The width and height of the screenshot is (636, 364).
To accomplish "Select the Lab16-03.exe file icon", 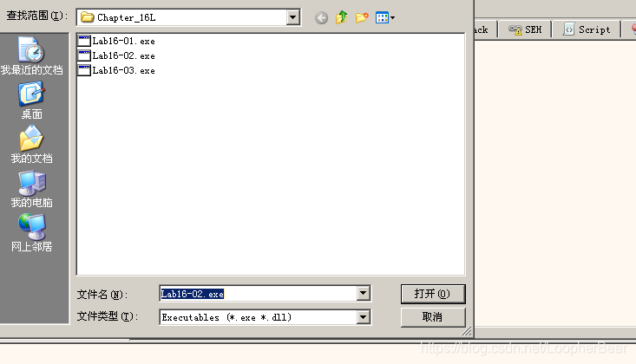I will click(x=84, y=70).
